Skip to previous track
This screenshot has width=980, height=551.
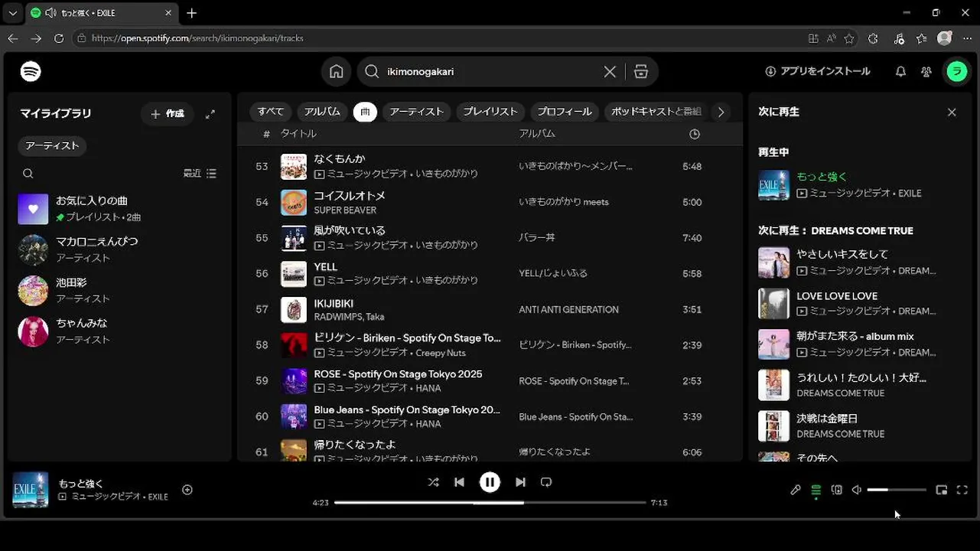click(459, 482)
